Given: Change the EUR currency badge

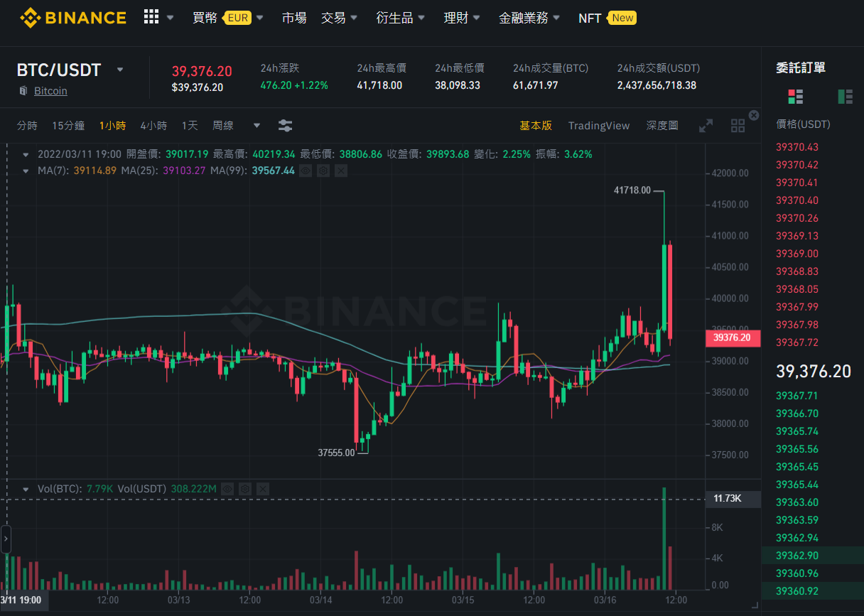Looking at the screenshot, I should [x=238, y=18].
